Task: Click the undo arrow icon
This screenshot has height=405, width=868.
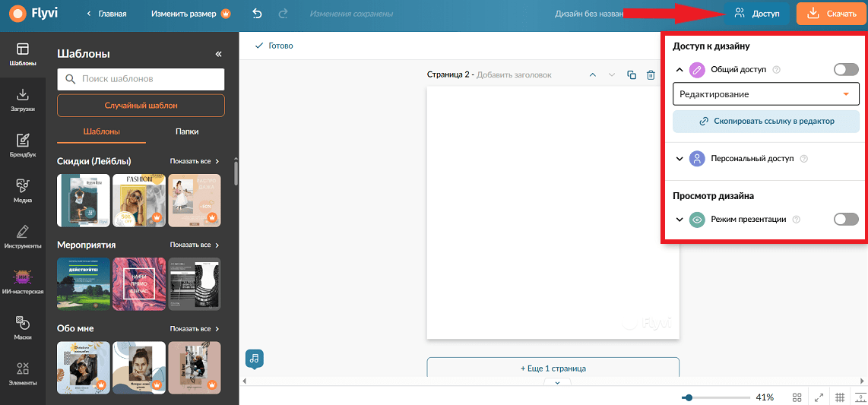Action: tap(257, 14)
